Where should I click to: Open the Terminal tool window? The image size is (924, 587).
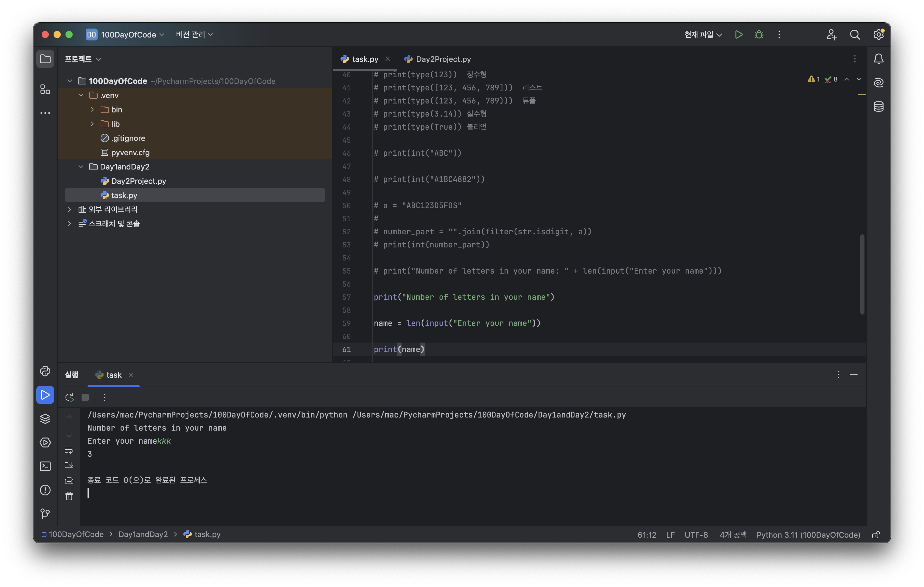coord(45,466)
